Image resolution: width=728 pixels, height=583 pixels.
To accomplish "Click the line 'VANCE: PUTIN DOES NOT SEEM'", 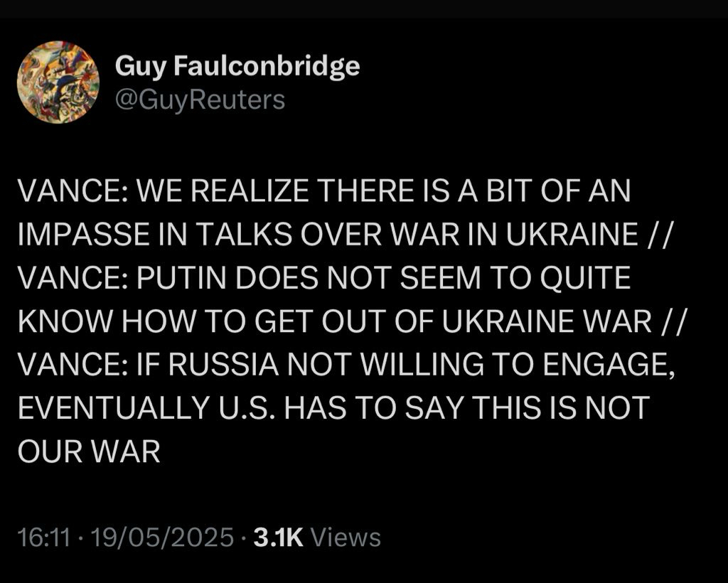I will coord(323,279).
